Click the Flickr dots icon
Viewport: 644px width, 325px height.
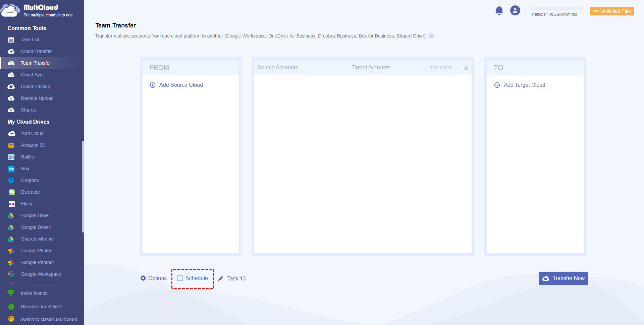click(x=11, y=204)
